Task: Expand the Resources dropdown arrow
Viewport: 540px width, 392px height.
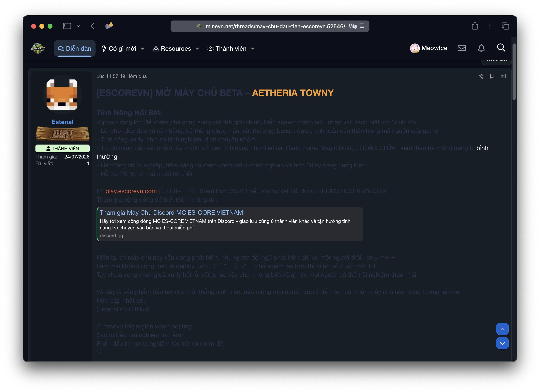Action: click(x=197, y=49)
